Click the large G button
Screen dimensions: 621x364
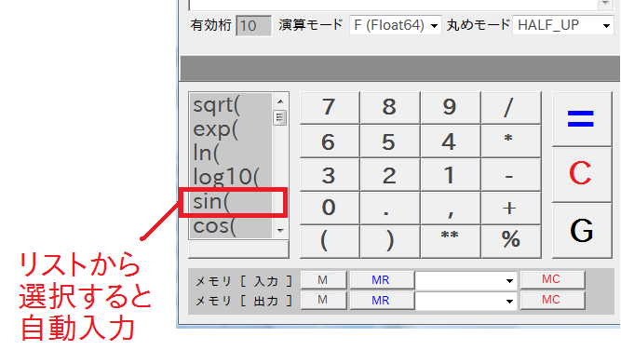tap(582, 231)
